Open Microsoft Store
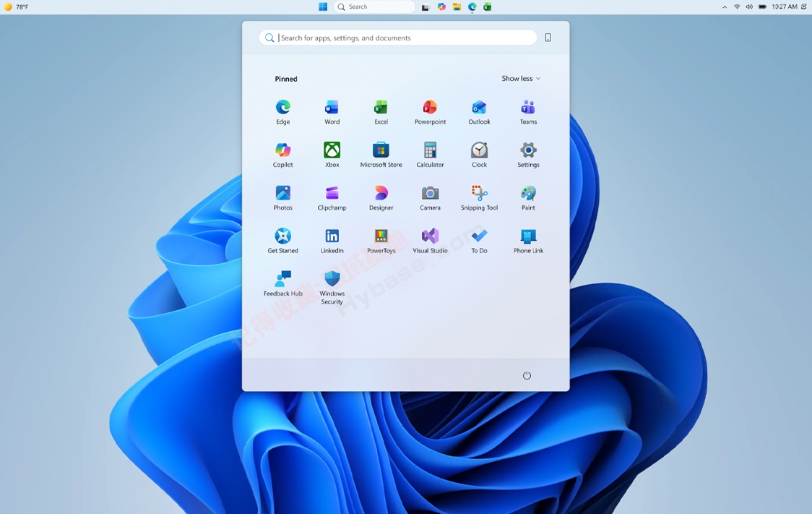 click(381, 155)
